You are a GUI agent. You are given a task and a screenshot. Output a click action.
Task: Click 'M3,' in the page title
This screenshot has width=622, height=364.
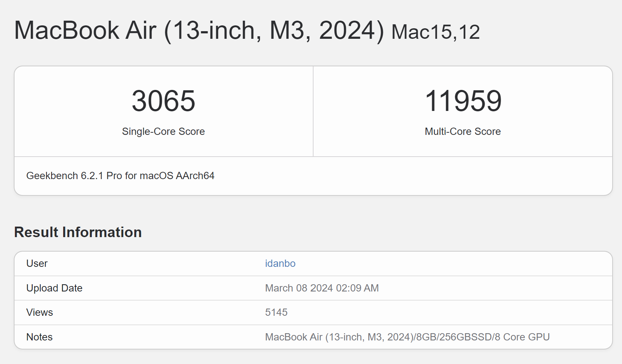(x=290, y=30)
